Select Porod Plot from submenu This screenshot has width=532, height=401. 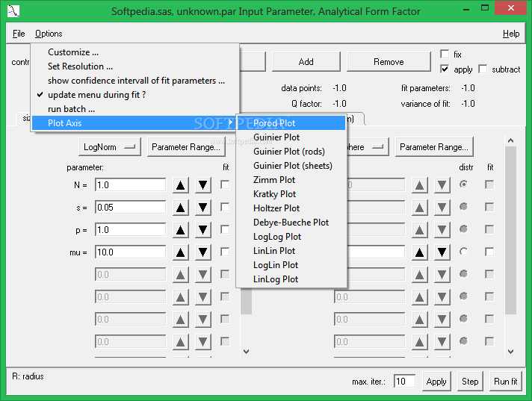pos(291,123)
